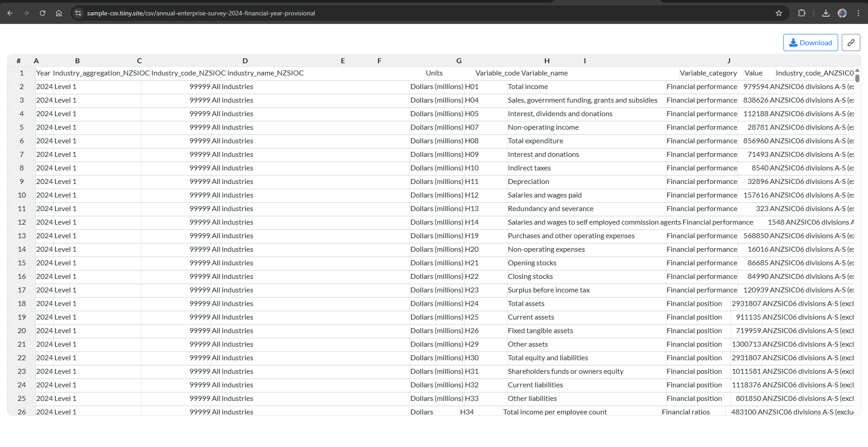Click the Variable_category header cell

pyautogui.click(x=708, y=73)
